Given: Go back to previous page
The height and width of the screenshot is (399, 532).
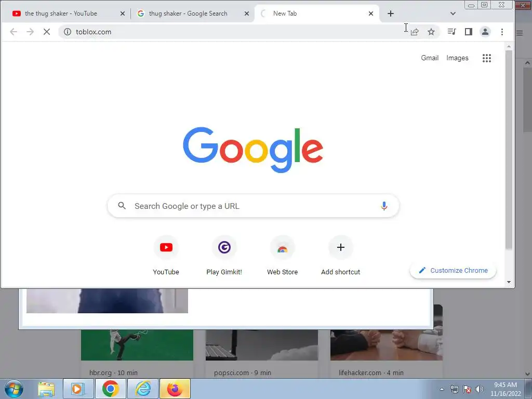Looking at the screenshot, I should point(14,32).
